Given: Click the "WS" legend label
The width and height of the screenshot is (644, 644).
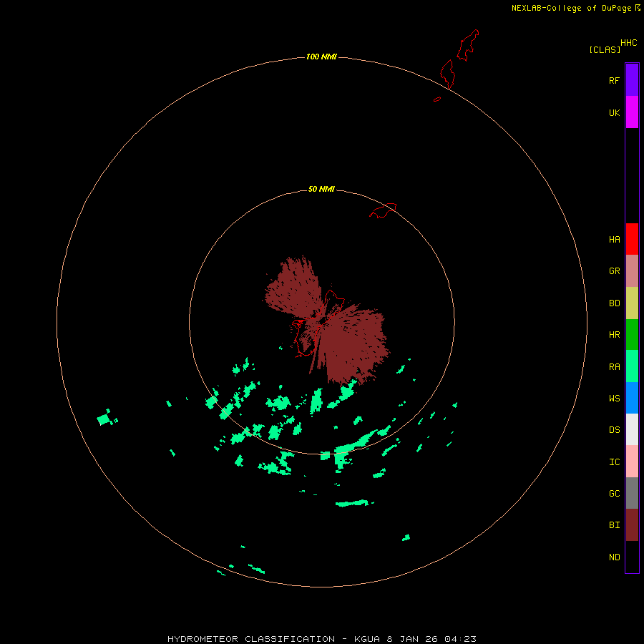Looking at the screenshot, I should (x=614, y=398).
